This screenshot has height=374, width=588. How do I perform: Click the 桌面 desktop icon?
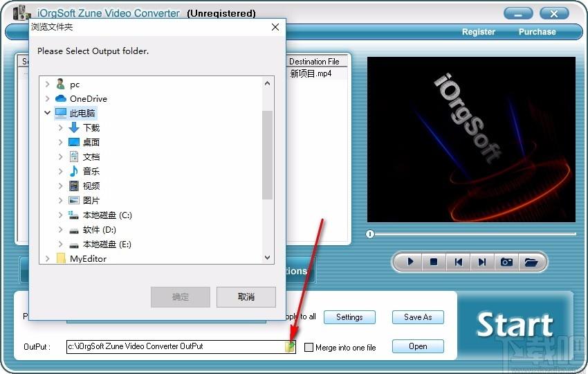[74, 142]
